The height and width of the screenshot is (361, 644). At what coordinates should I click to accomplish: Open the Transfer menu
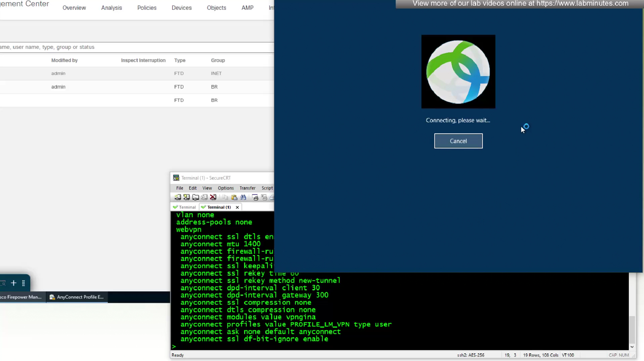(247, 188)
